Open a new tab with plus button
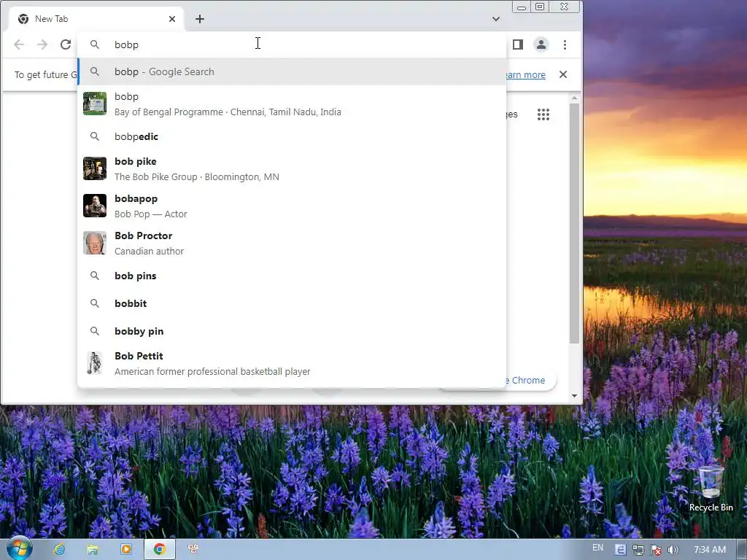747x560 pixels. click(200, 19)
